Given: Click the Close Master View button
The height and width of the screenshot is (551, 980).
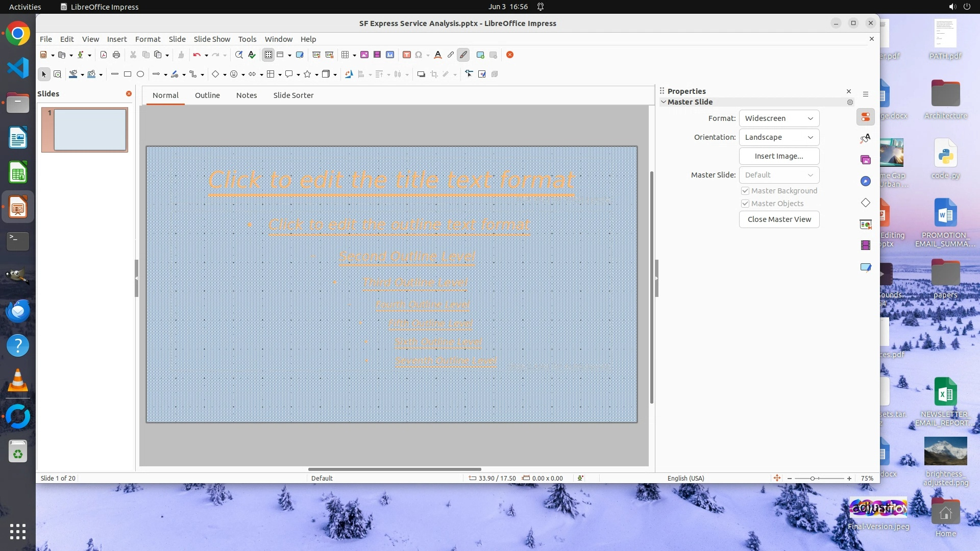Looking at the screenshot, I should pyautogui.click(x=779, y=219).
